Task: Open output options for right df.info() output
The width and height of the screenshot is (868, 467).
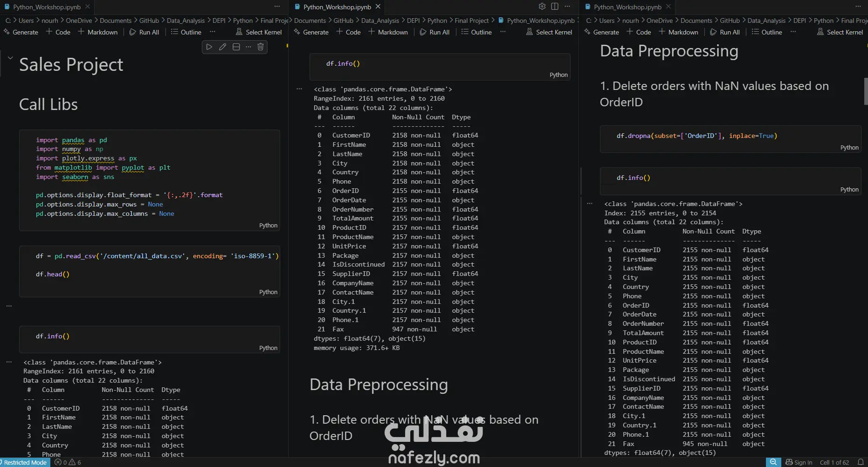Action: tap(590, 204)
